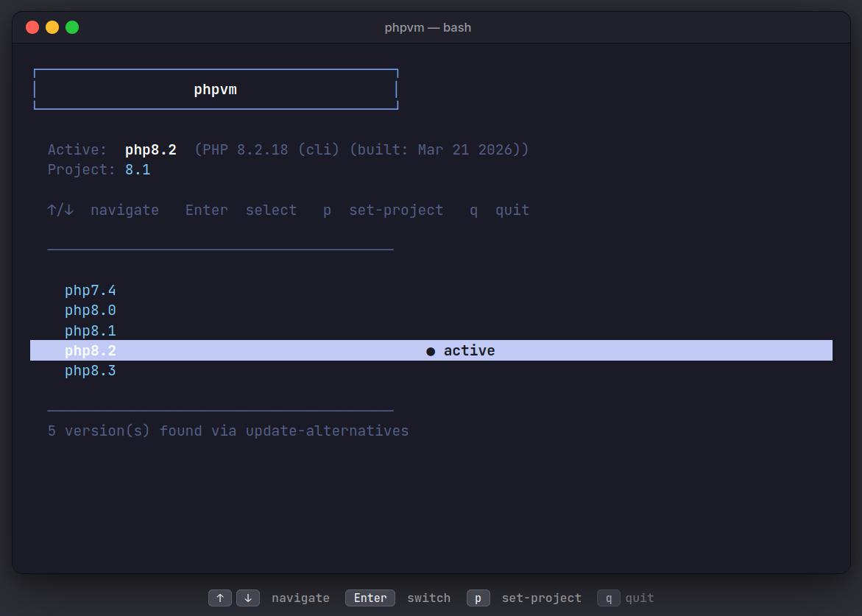Click the PHP 8.2.18 build info text
The image size is (862, 616).
[361, 149]
